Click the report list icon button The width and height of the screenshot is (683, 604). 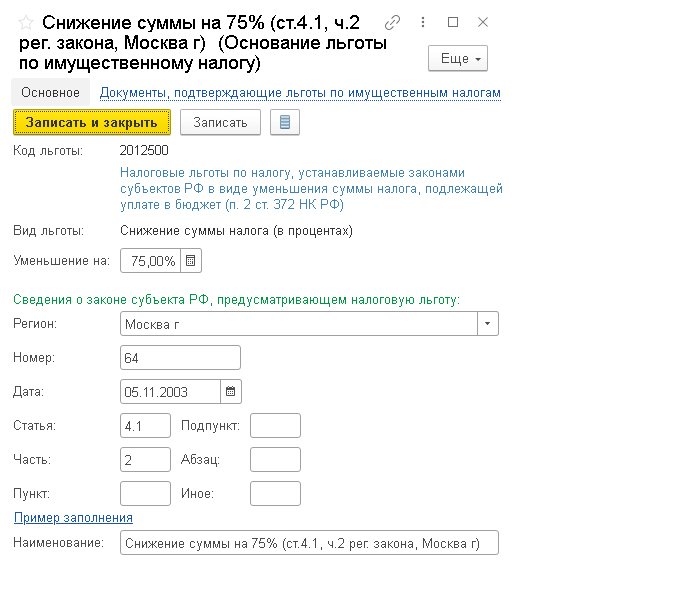tap(285, 122)
